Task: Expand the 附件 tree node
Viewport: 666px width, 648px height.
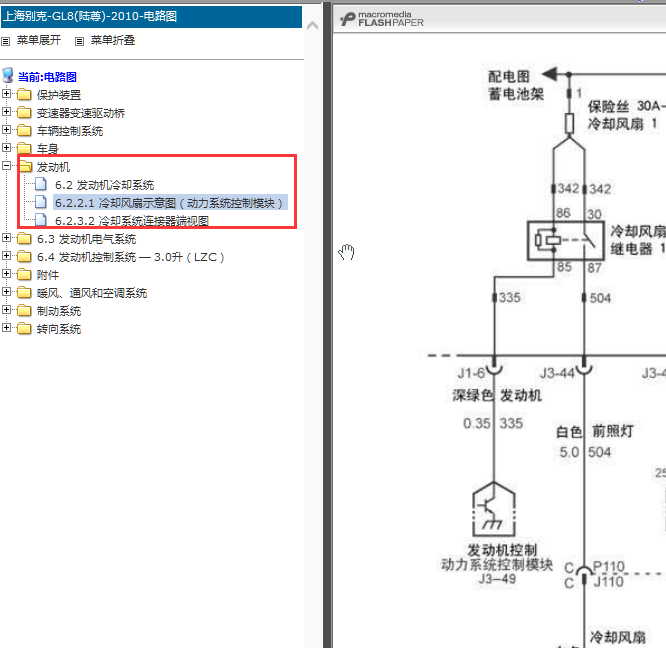Action: click(6, 273)
